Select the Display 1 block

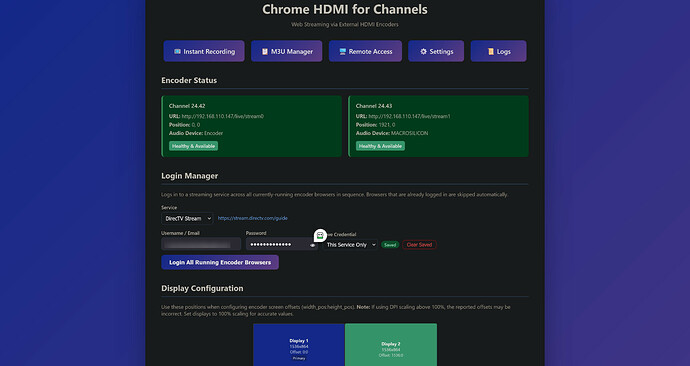[299, 345]
